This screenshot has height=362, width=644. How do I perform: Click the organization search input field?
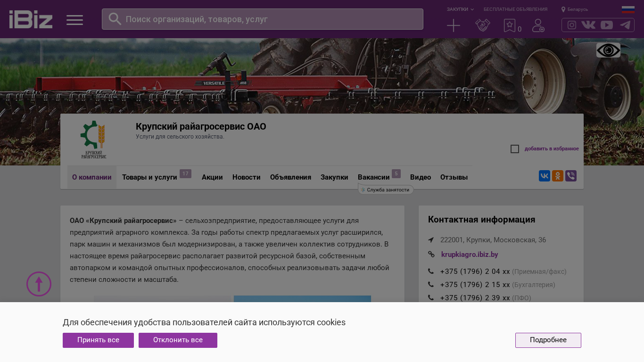click(263, 19)
